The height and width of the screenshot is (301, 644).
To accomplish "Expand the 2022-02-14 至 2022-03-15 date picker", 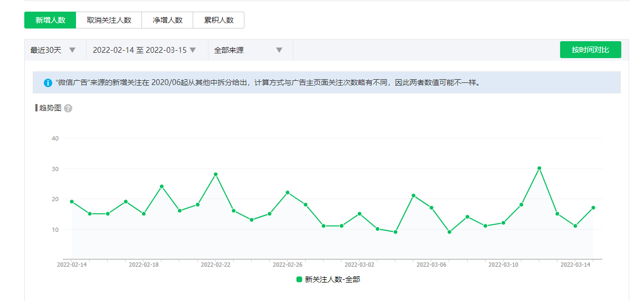I will click(x=144, y=50).
